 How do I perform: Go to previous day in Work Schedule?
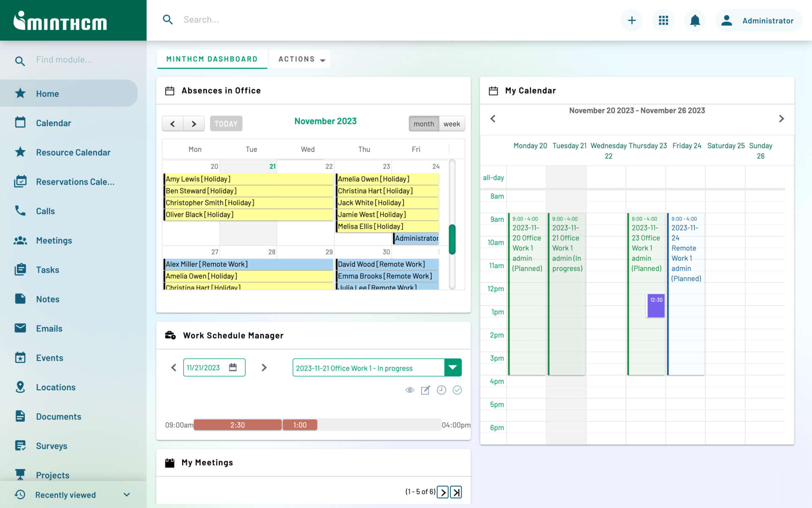click(x=173, y=367)
